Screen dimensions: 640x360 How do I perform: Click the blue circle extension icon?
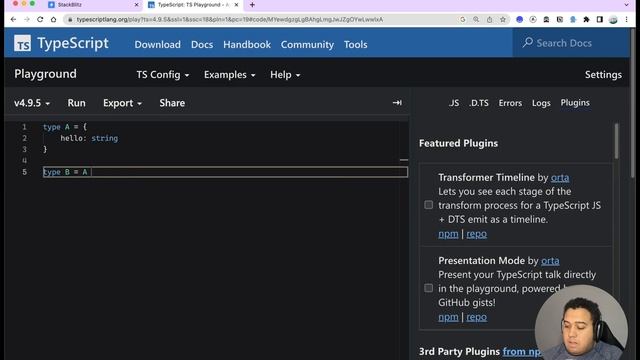(x=519, y=19)
